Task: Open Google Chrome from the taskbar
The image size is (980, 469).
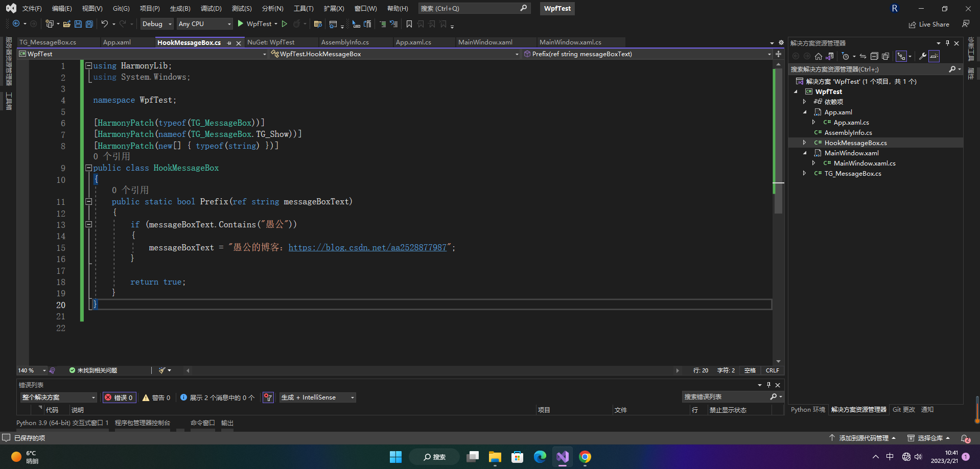Action: click(x=585, y=457)
